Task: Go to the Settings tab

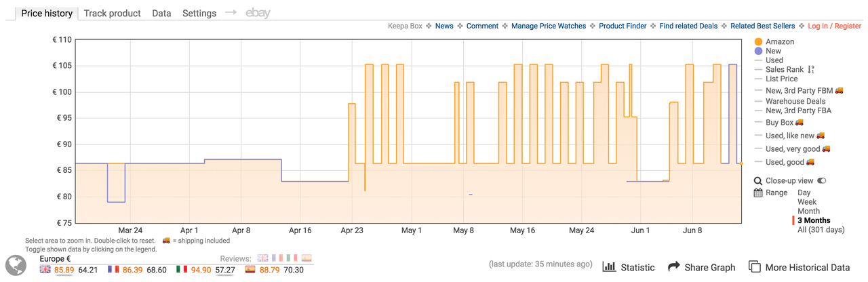Action: coord(199,13)
